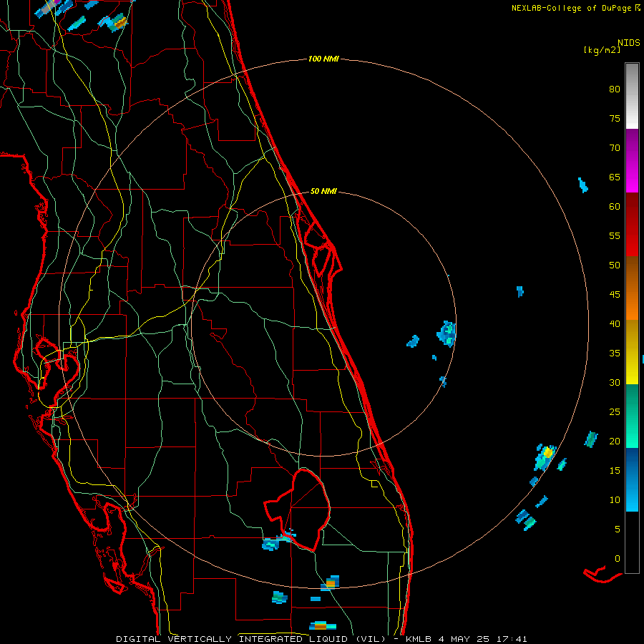Click the [kg/m2] units label

coord(602,50)
